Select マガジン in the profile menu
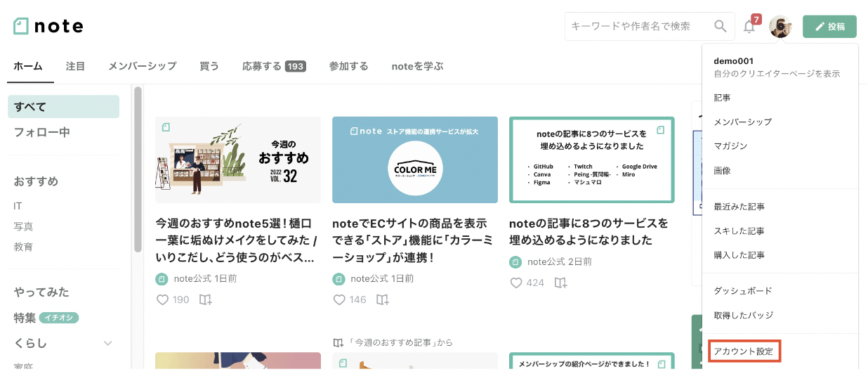 point(730,146)
